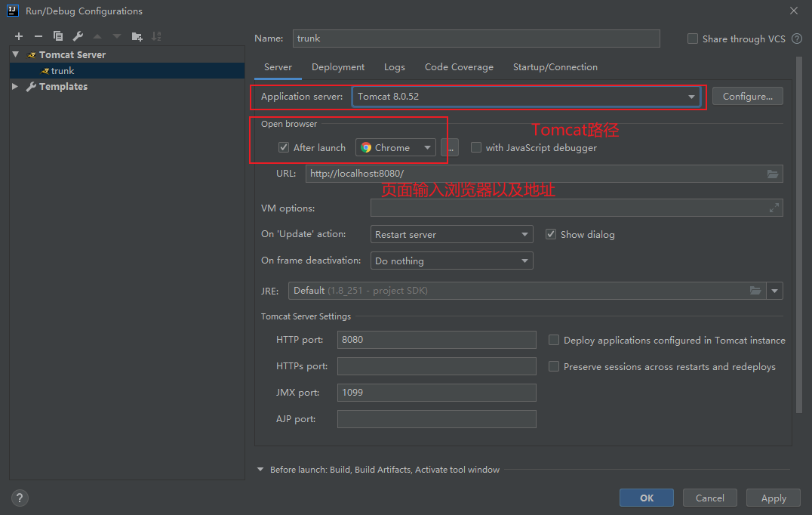Viewport: 812px width, 515px height.
Task: Browse for JRE using its folder icon
Action: pyautogui.click(x=755, y=291)
